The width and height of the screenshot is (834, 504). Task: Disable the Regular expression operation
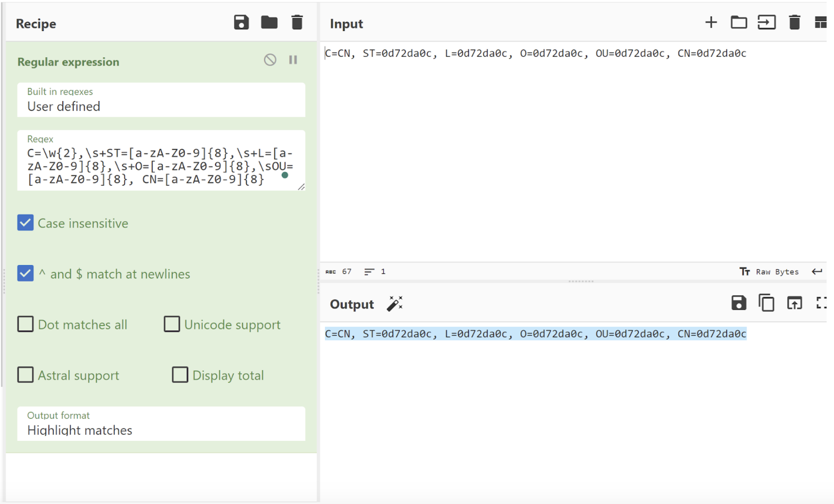(x=270, y=60)
